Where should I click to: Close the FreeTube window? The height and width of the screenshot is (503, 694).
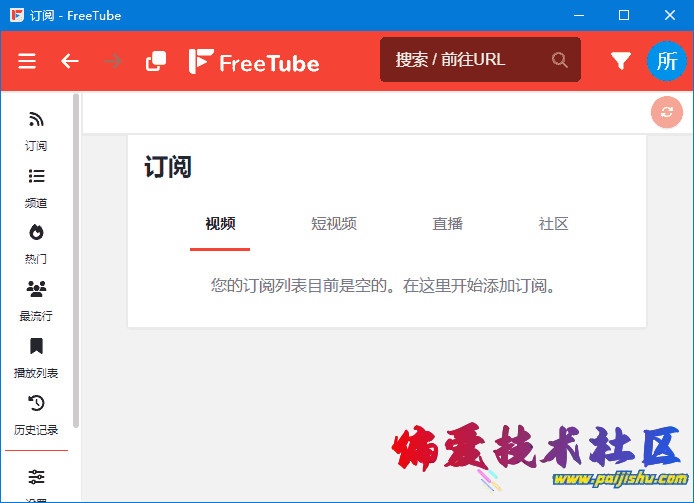tap(670, 15)
